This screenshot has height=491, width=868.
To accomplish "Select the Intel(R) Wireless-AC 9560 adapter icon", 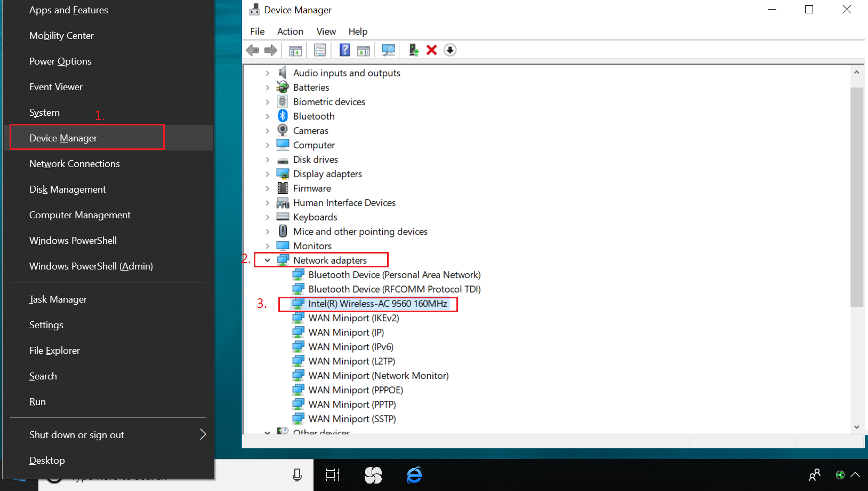I will pos(299,304).
